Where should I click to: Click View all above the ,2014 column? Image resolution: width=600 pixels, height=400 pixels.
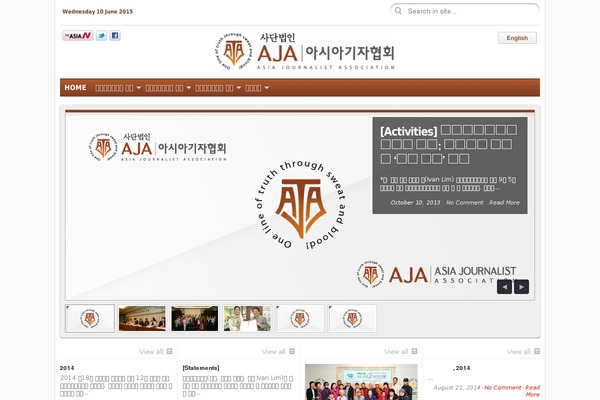tap(518, 351)
